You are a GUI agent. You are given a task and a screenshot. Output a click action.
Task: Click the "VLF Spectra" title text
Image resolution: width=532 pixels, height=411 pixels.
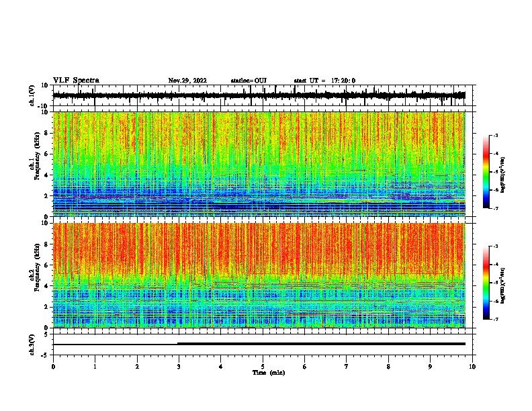76,81
